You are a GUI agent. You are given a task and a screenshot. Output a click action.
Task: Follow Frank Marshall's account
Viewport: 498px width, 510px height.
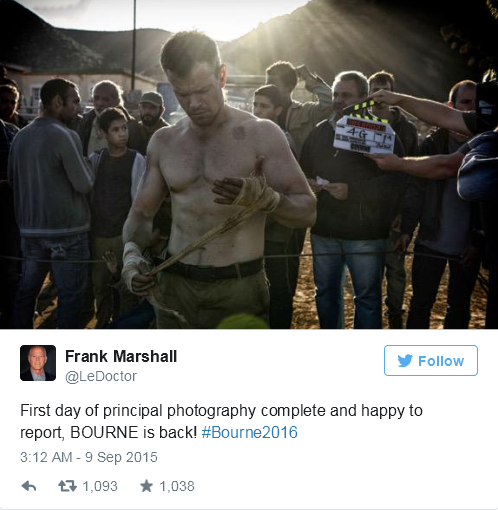click(x=431, y=360)
